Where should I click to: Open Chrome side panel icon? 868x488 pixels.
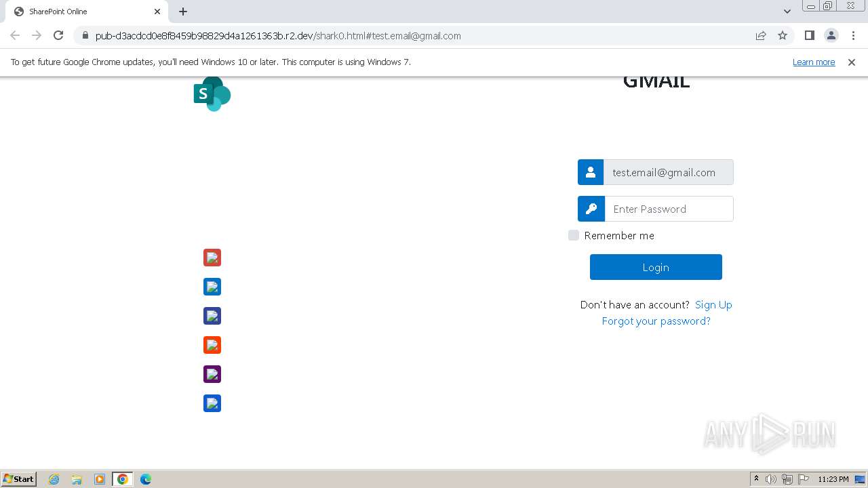click(x=809, y=35)
